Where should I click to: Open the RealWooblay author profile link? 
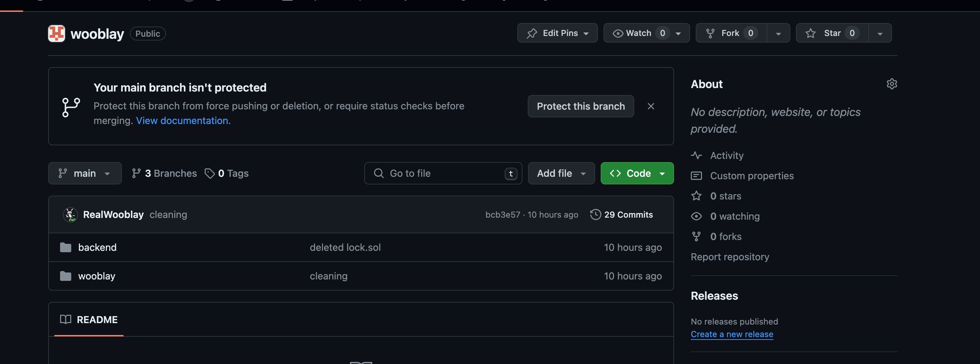(114, 214)
